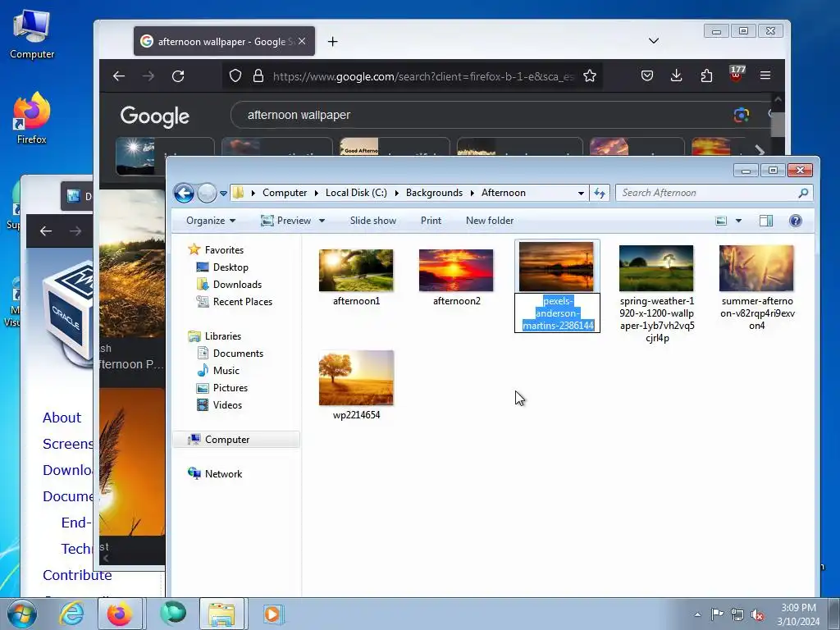Select Network in navigation pane
The image size is (840, 630).
click(216, 474)
